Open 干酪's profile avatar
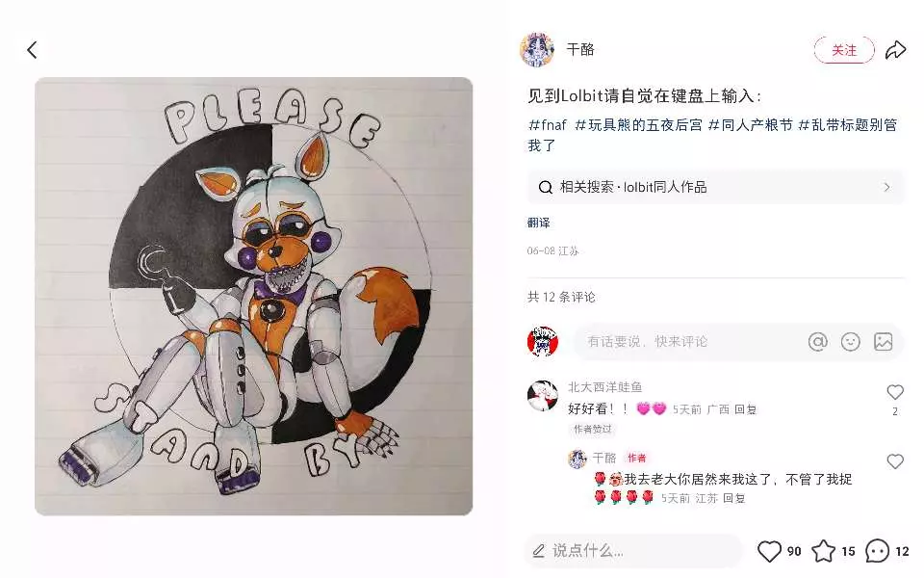Viewport: 924px width, 578px height. pyautogui.click(x=536, y=50)
